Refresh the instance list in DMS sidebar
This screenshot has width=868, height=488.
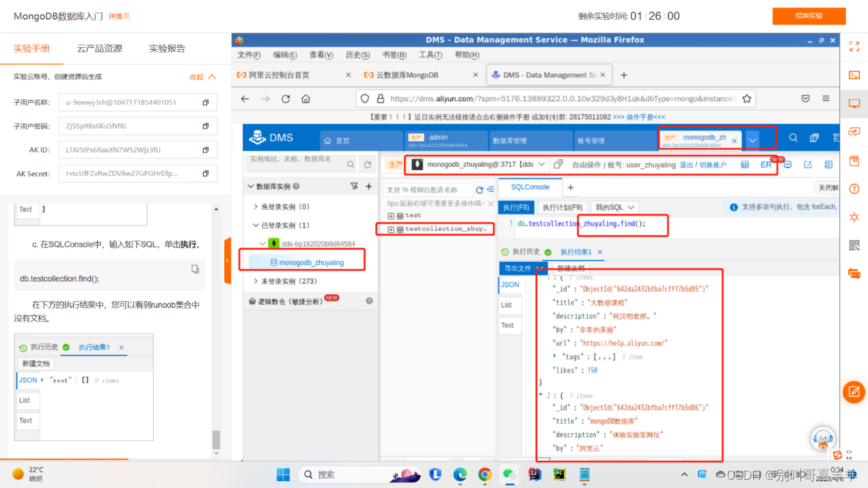[x=368, y=165]
